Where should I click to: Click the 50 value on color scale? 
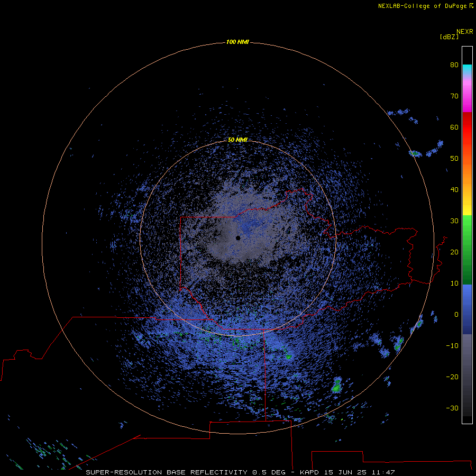point(454,159)
